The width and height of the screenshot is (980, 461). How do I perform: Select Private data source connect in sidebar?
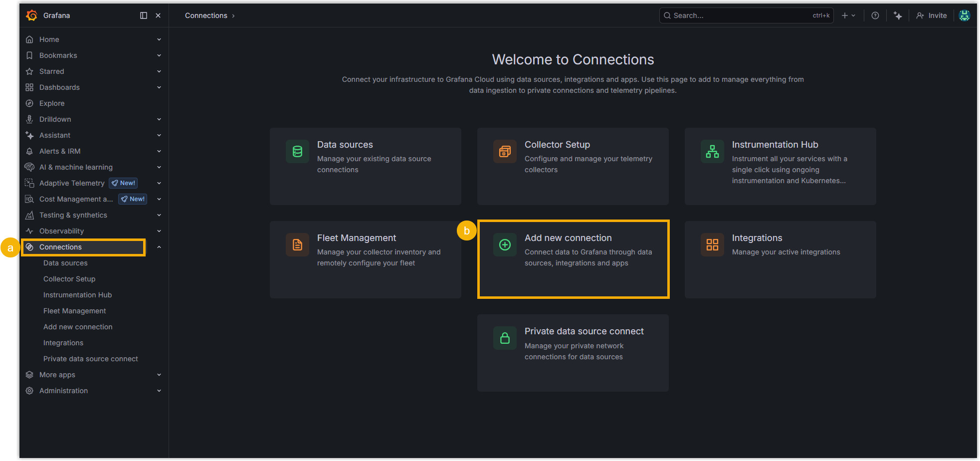coord(91,359)
